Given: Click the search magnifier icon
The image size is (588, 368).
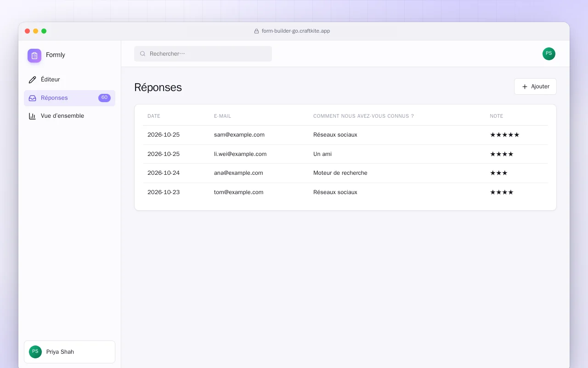Looking at the screenshot, I should click(143, 54).
